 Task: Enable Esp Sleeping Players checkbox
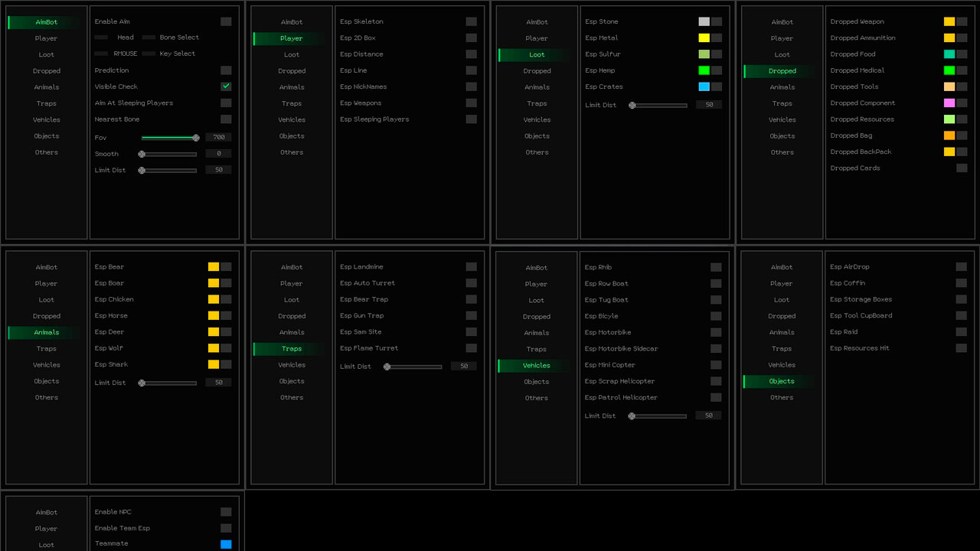pyautogui.click(x=471, y=119)
